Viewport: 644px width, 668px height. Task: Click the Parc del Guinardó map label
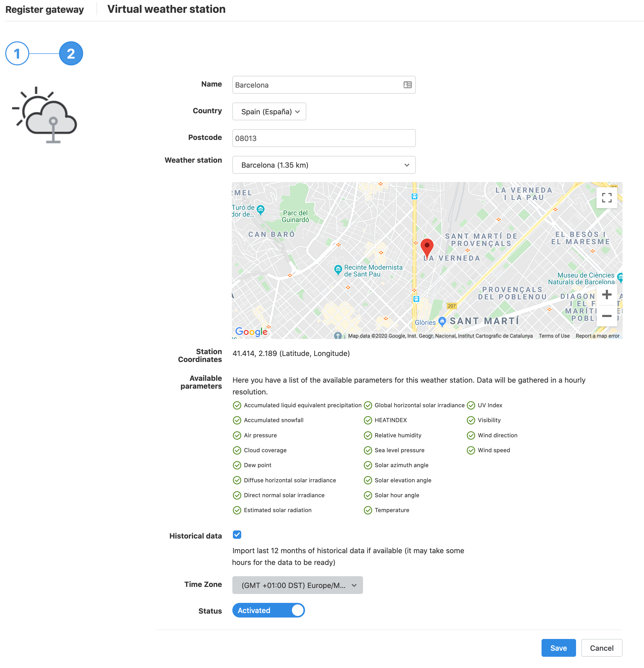[x=295, y=216]
